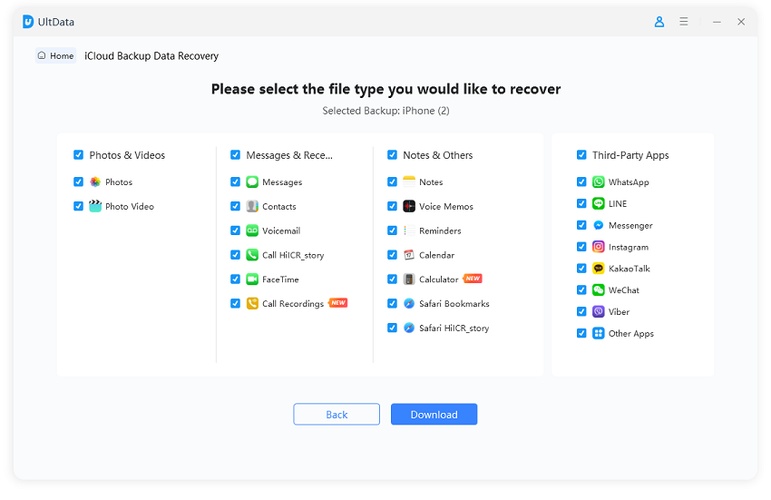This screenshot has height=500, width=771.
Task: Toggle the Voicemail checkbox
Action: click(235, 231)
